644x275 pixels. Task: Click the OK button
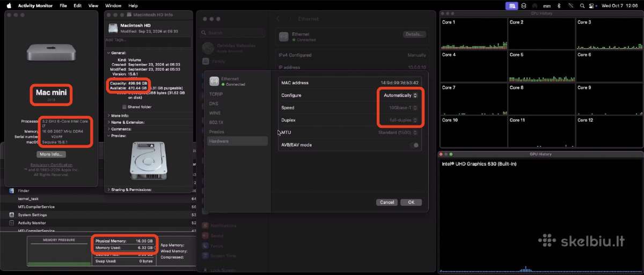tap(411, 202)
